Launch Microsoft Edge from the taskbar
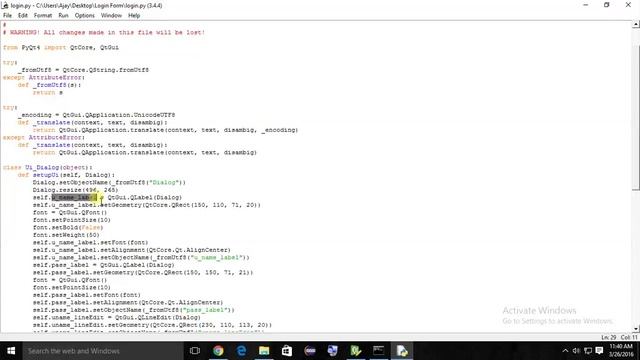 pos(241,351)
